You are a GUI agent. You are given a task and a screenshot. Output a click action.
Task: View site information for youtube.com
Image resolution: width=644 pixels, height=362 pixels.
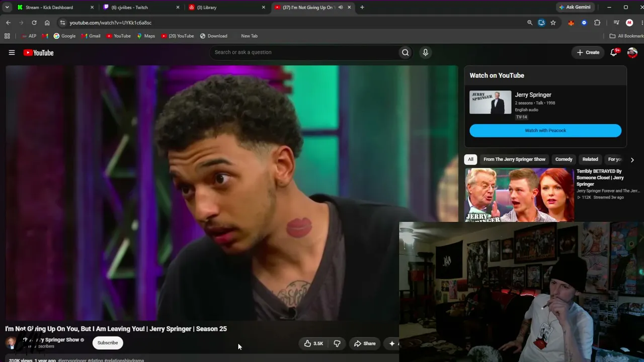62,23
